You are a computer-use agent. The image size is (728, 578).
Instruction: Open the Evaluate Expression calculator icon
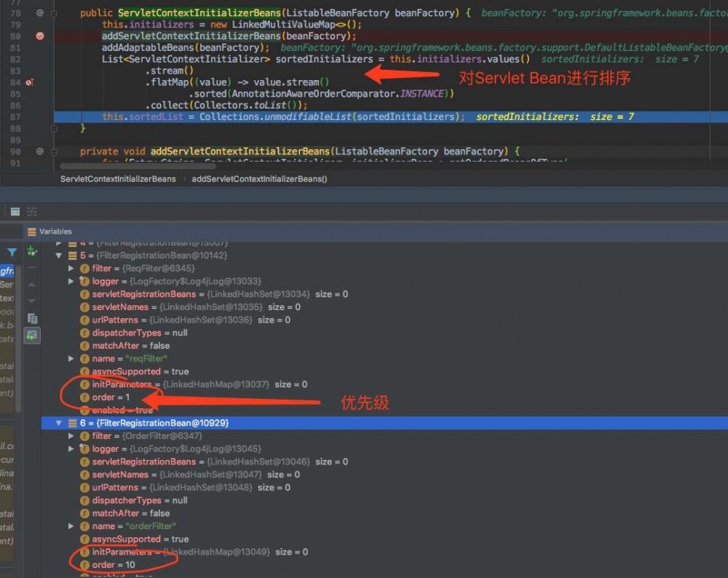15,211
